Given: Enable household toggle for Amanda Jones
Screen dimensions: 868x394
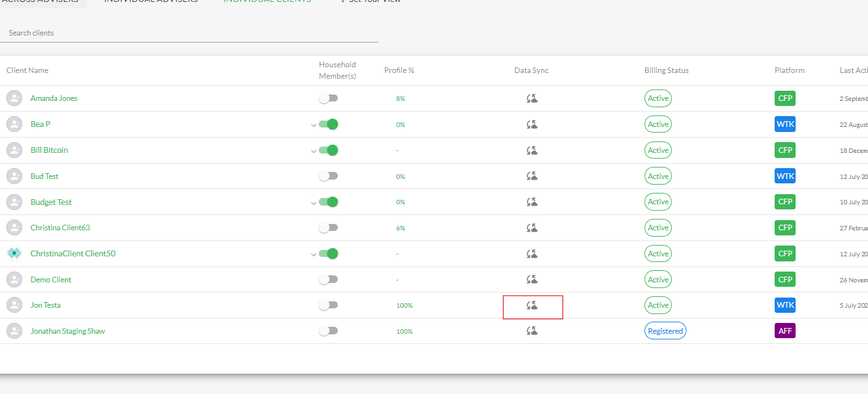Looking at the screenshot, I should click(328, 98).
